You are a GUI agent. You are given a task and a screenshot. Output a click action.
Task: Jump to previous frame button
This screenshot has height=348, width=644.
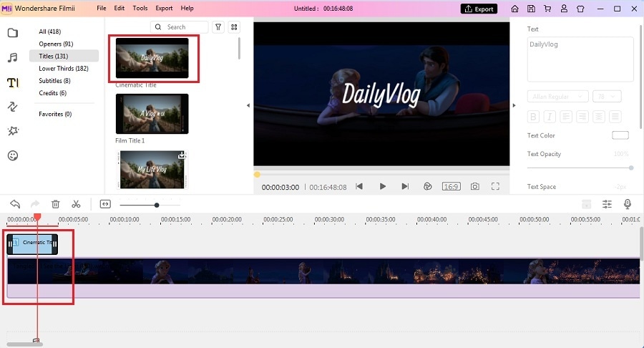(359, 187)
